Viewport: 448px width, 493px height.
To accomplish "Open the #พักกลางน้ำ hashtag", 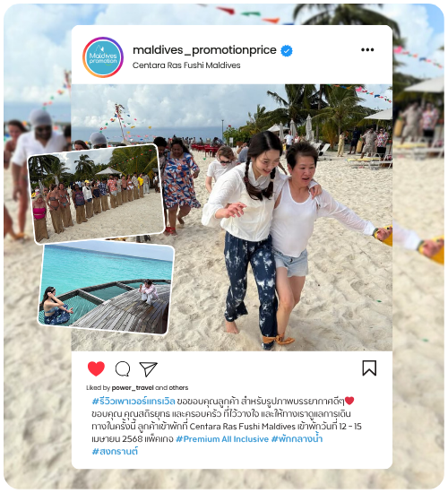I will pyautogui.click(x=297, y=439).
